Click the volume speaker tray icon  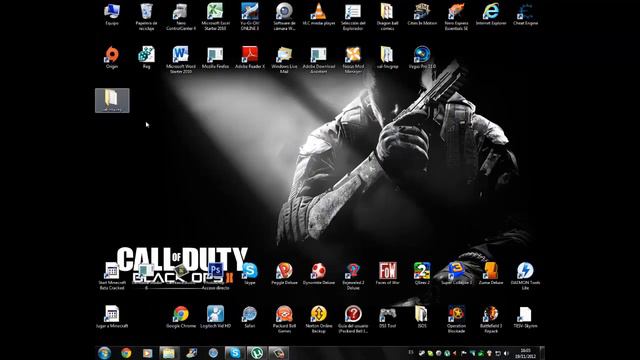pyautogui.click(x=506, y=353)
